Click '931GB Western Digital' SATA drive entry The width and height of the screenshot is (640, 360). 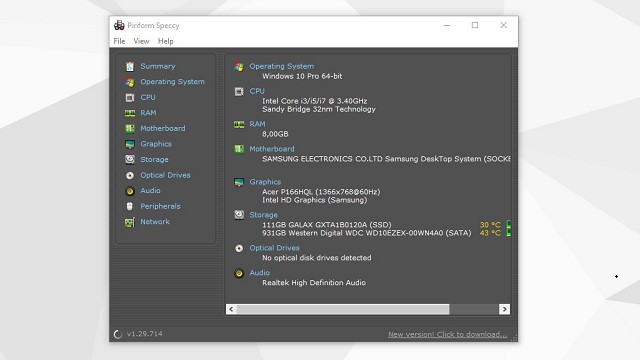tap(367, 233)
